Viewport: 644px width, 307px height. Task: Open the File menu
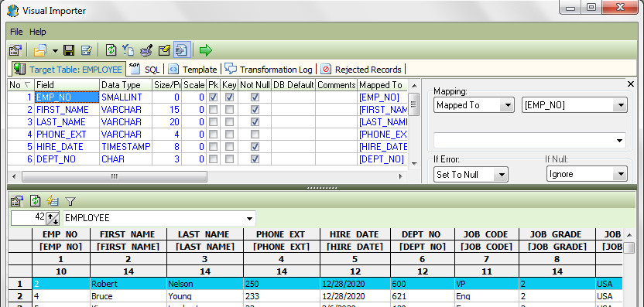(16, 32)
